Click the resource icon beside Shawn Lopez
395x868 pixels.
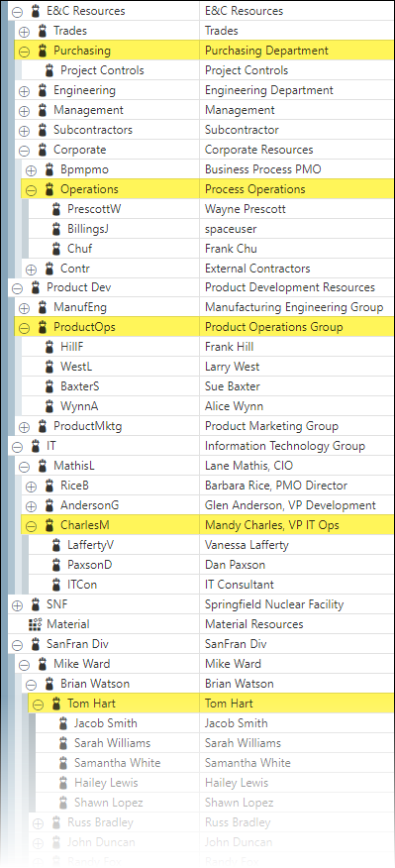click(63, 803)
